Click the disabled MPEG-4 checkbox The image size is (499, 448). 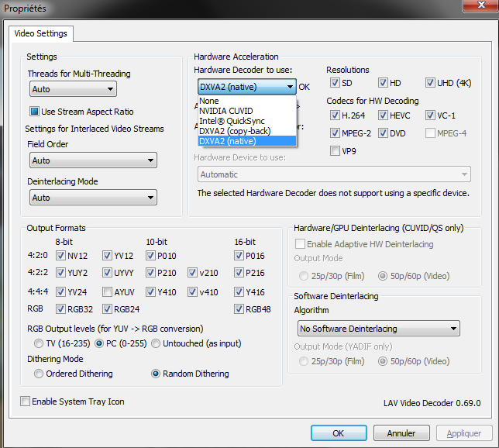[430, 133]
